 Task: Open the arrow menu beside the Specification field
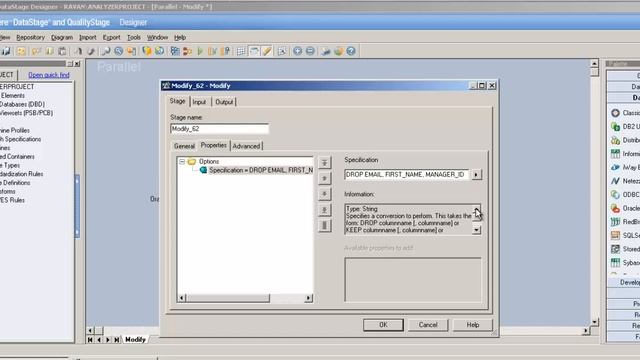476,175
